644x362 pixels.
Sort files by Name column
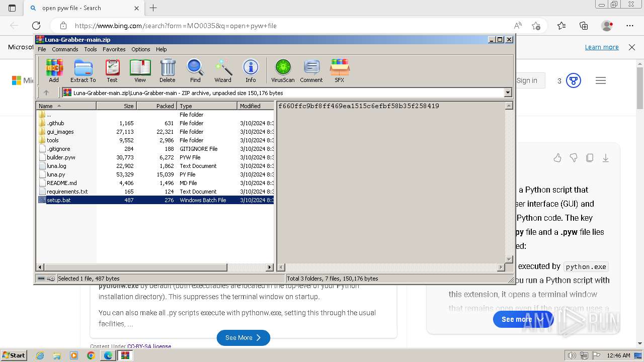pos(66,106)
